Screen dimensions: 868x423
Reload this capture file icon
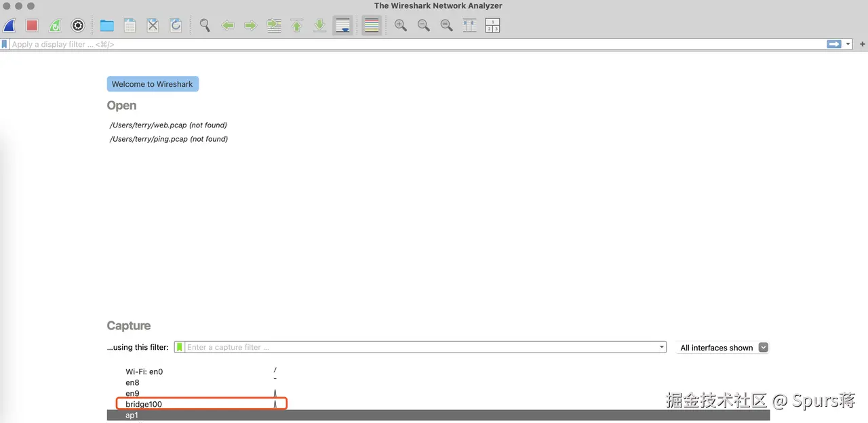(x=176, y=26)
